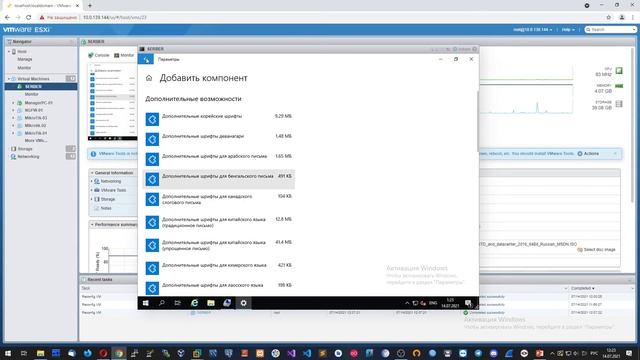This screenshot has height=360, width=640.
Task: Select the Korean fonts component icon
Action: click(152, 119)
